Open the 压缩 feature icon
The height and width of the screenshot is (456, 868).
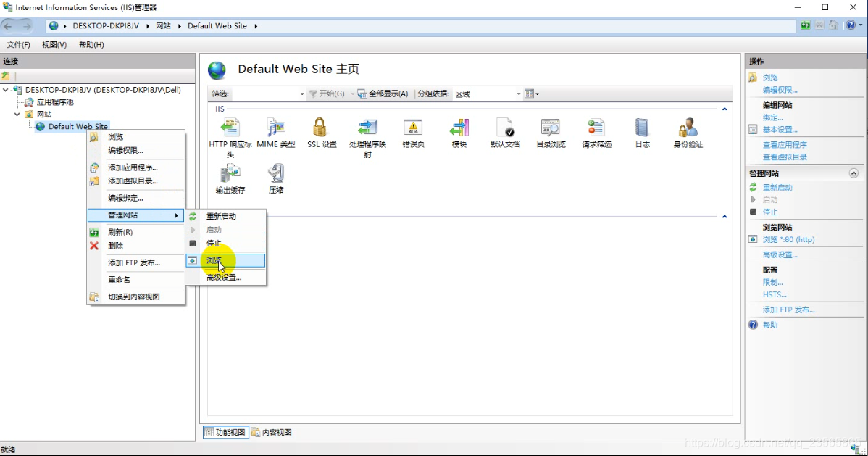point(275,173)
